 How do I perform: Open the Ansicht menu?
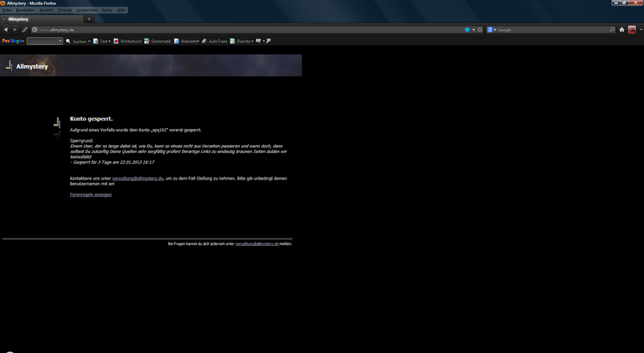(47, 10)
